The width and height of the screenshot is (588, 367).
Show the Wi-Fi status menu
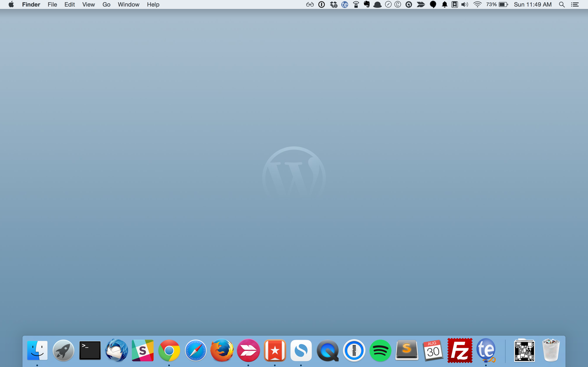point(477,5)
